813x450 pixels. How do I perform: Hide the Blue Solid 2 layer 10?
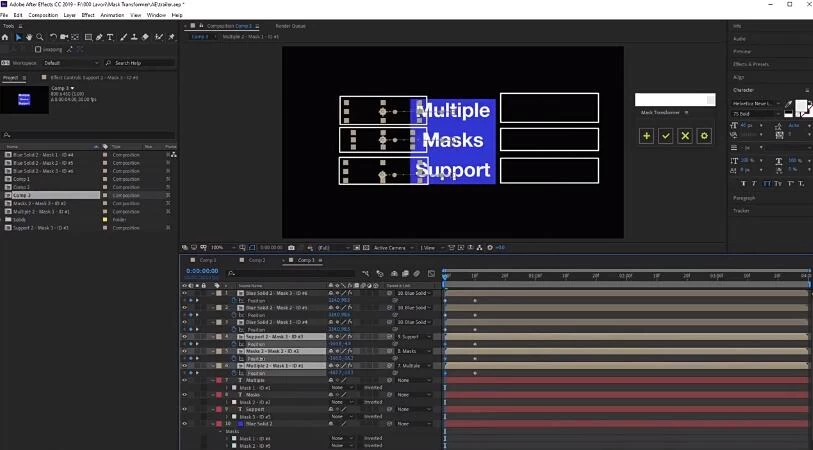tap(184, 423)
